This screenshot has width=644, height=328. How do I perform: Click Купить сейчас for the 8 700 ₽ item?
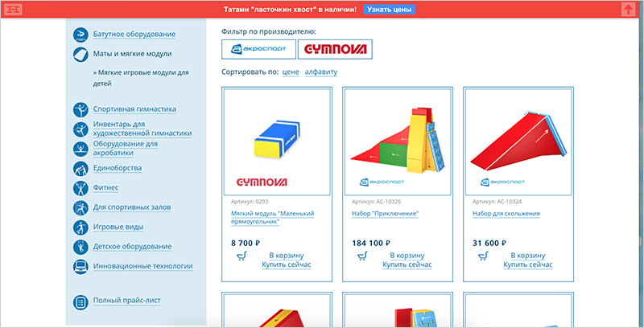(x=287, y=264)
